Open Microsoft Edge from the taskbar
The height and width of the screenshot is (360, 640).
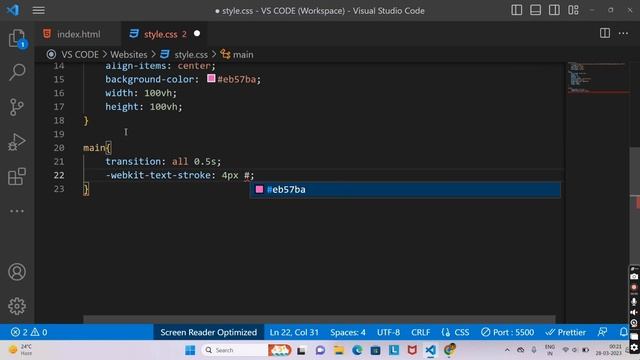(x=357, y=350)
